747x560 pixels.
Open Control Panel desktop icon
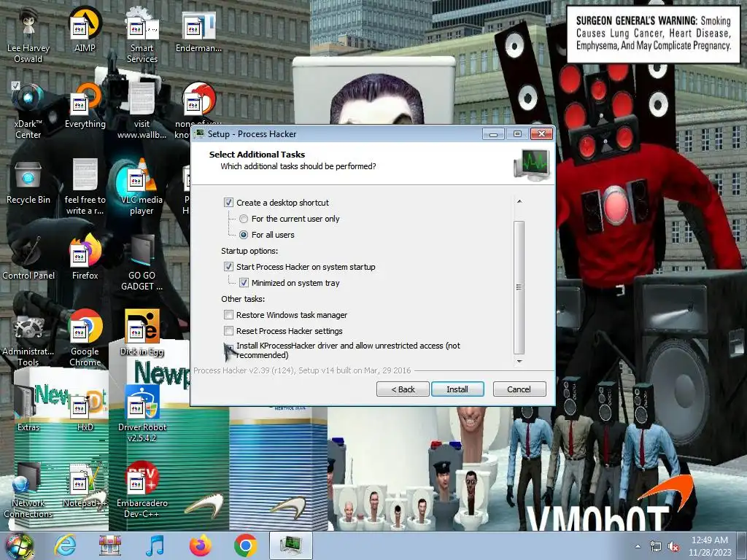click(x=28, y=257)
